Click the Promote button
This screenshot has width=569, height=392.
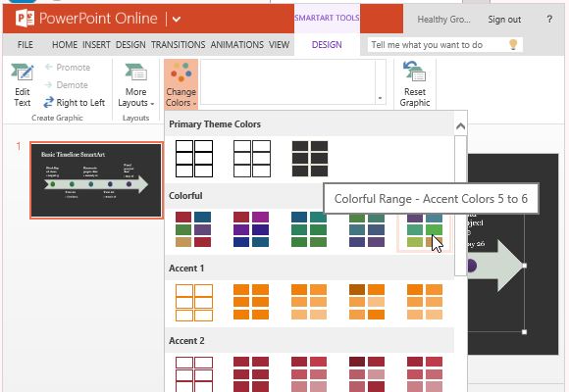tap(68, 68)
